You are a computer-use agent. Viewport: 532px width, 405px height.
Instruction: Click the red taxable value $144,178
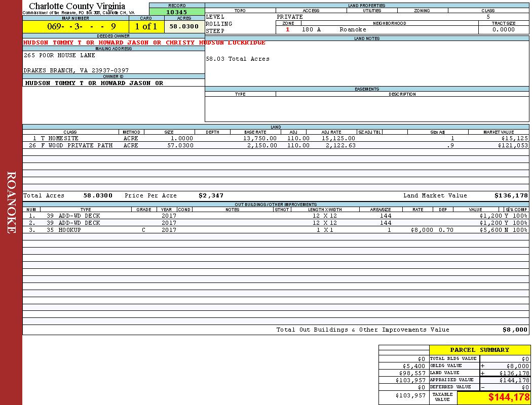tap(509, 397)
